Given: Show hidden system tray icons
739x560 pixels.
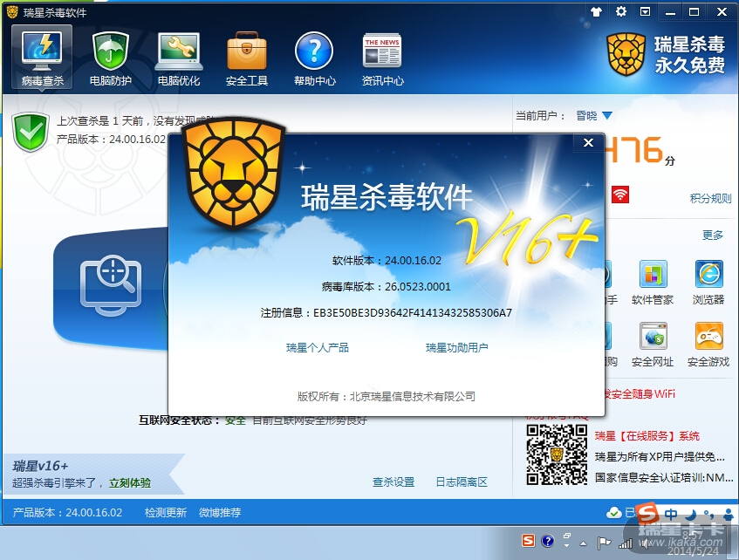Looking at the screenshot, I should click(x=584, y=543).
